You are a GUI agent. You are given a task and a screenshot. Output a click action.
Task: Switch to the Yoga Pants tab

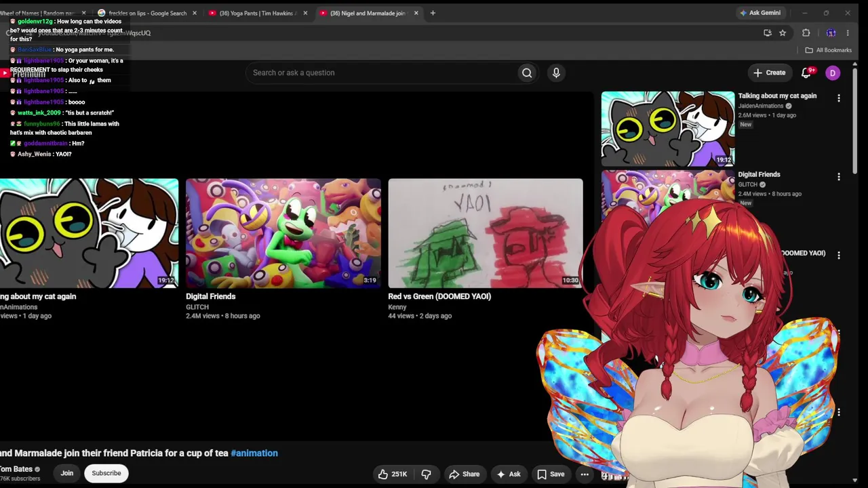pos(258,13)
